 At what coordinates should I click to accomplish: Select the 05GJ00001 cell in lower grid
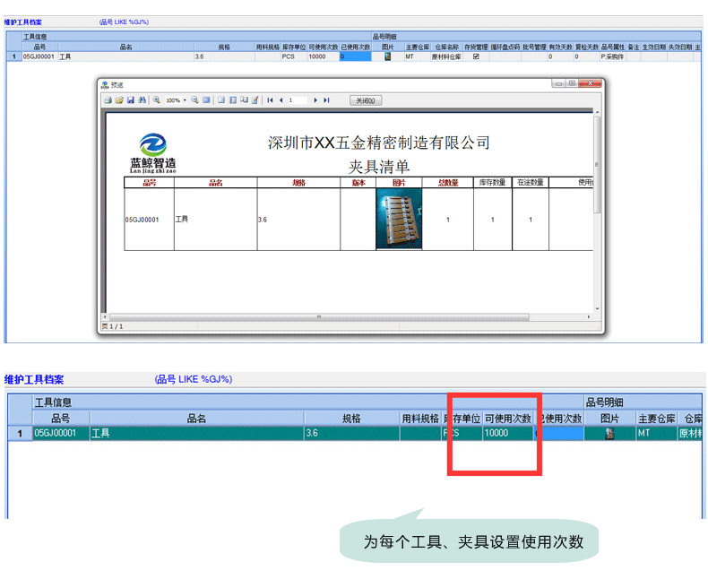pyautogui.click(x=60, y=434)
